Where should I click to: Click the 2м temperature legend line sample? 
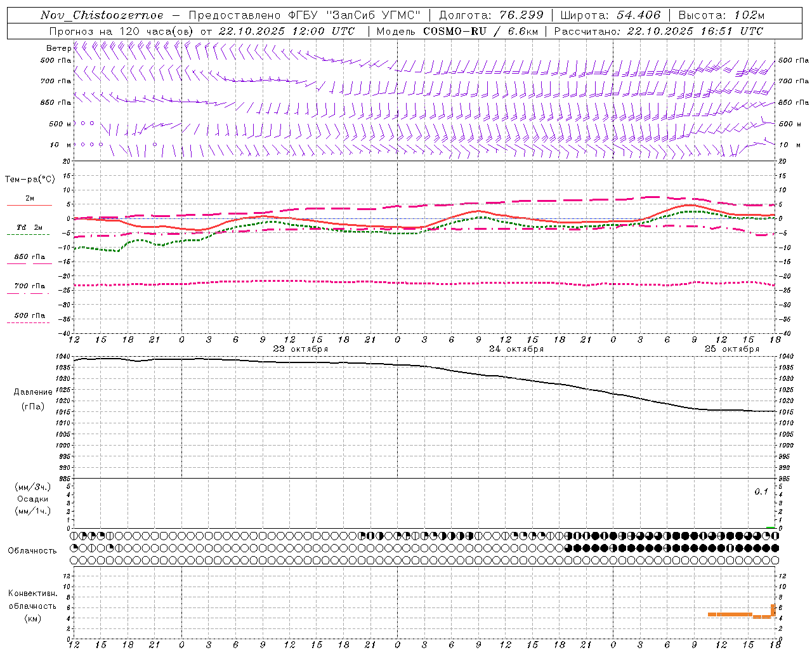pyautogui.click(x=29, y=206)
